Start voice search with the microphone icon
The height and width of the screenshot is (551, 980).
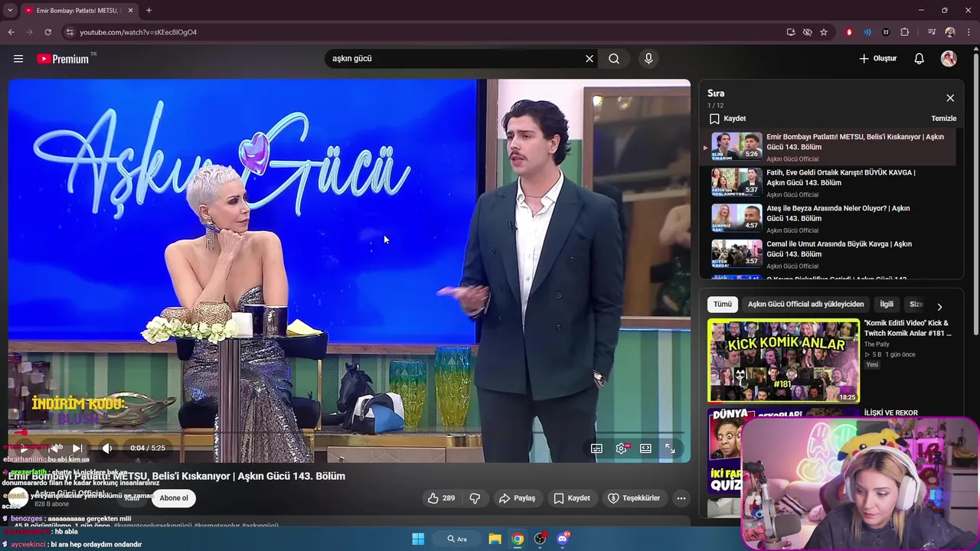(648, 59)
